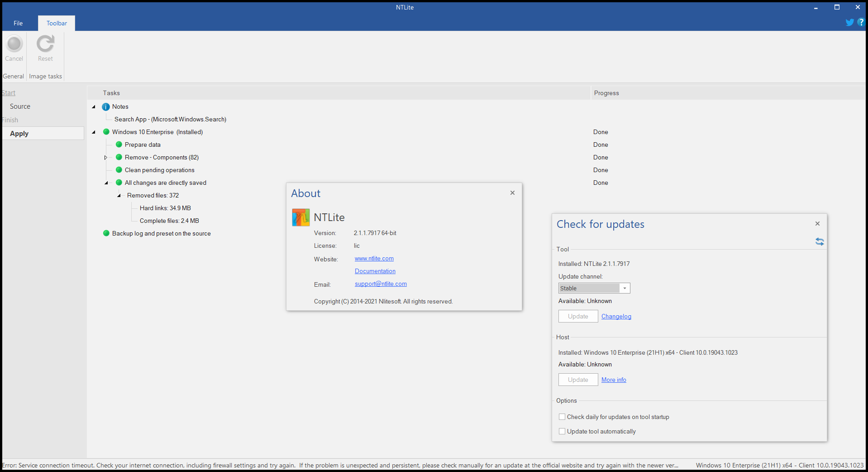
Task: Open the File menu tab
Action: coord(18,23)
